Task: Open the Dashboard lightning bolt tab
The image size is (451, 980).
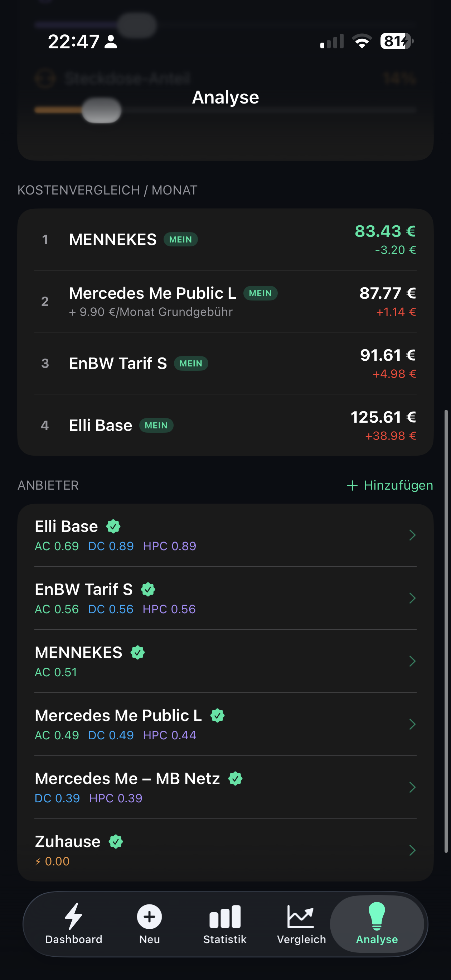Action: coord(73,917)
